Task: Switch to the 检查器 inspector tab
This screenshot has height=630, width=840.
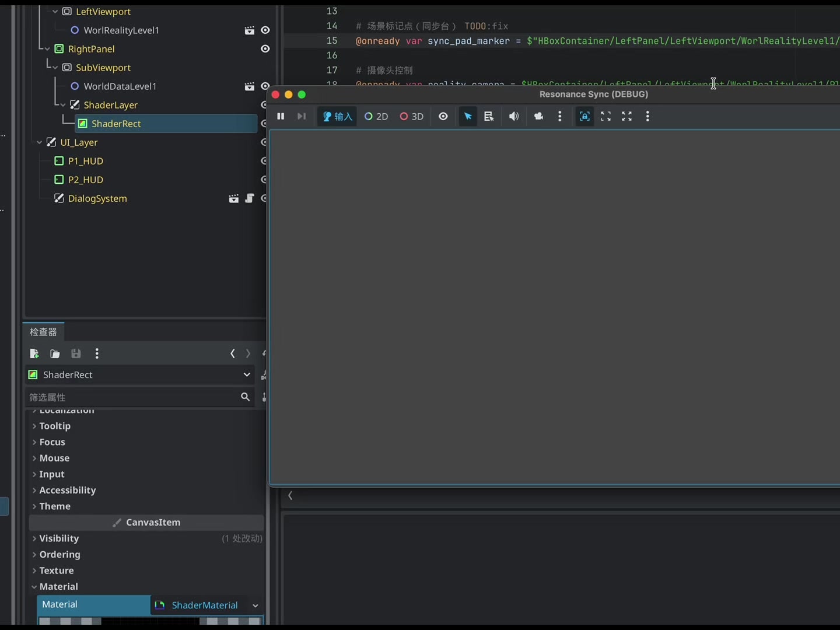Action: point(43,332)
